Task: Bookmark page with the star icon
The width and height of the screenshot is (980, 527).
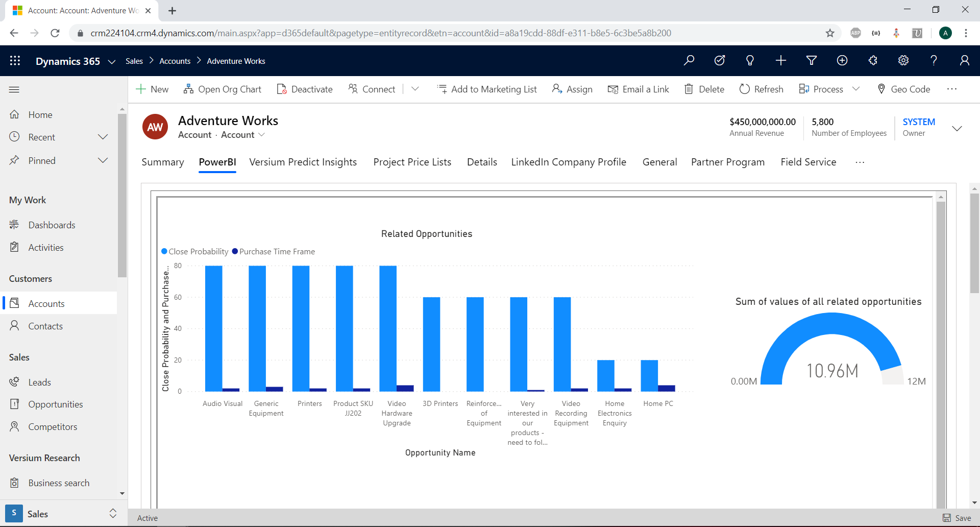Action: (830, 33)
